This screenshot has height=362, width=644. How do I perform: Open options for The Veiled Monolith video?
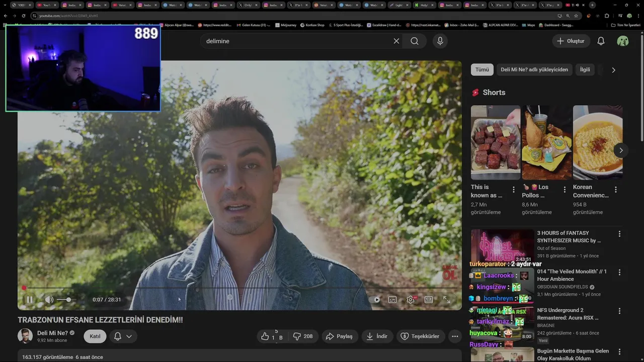pos(619,272)
